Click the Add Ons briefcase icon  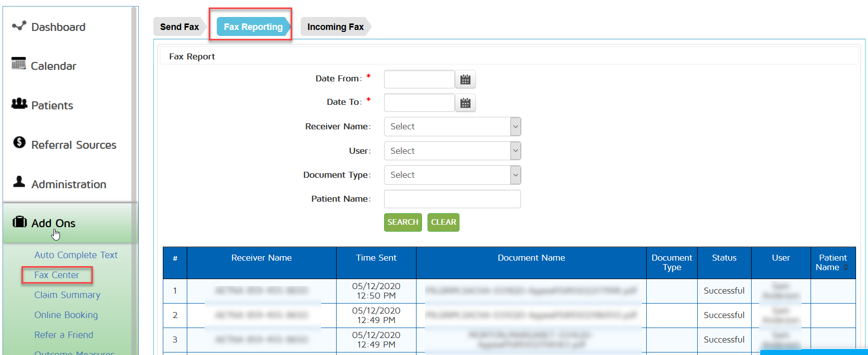coord(19,222)
